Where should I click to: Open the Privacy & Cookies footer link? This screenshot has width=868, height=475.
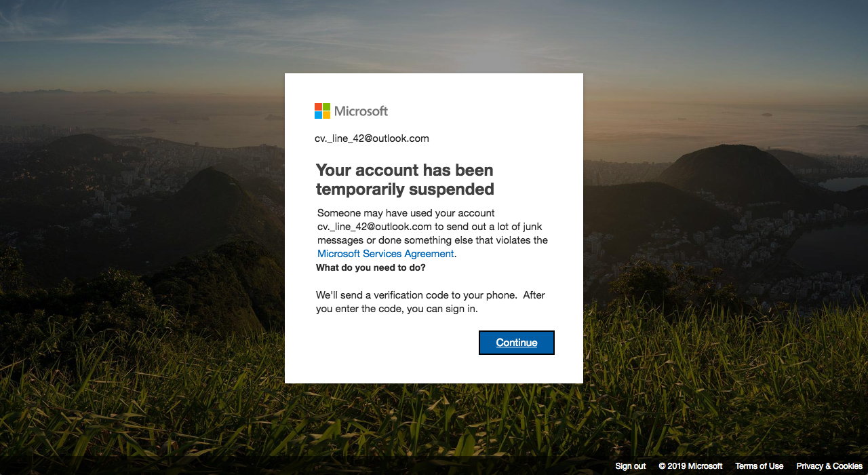[x=829, y=466]
